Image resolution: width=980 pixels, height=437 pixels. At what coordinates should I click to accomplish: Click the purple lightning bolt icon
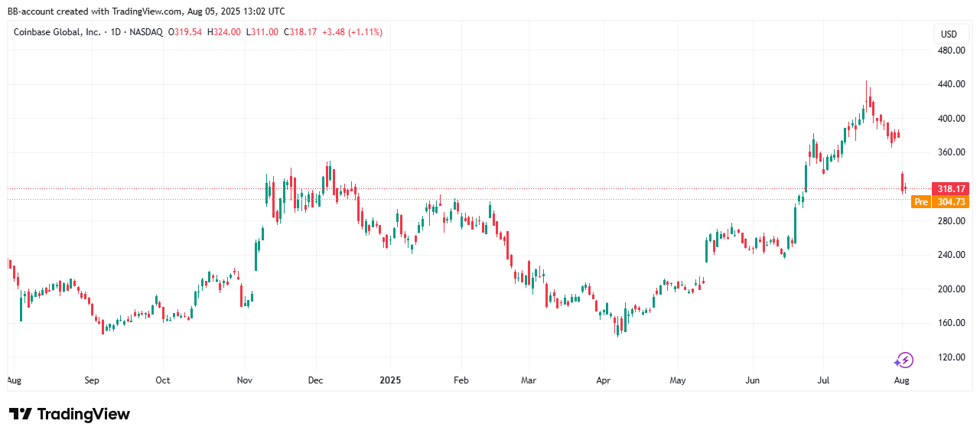904,360
